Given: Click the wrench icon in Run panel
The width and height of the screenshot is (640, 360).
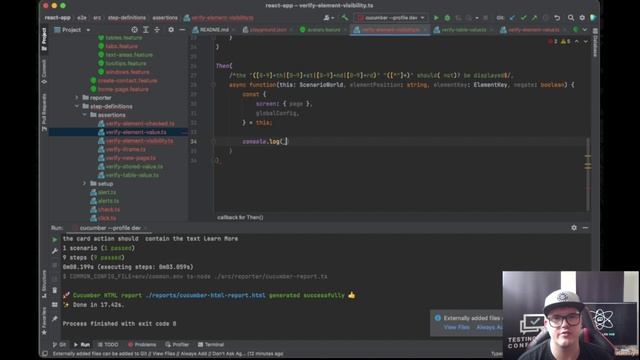Looking at the screenshot, I should point(55,251).
